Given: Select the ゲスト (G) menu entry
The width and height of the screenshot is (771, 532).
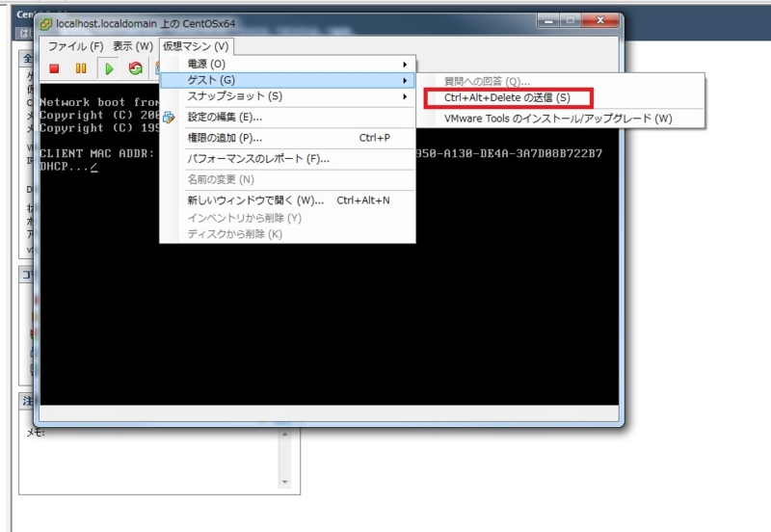Looking at the screenshot, I should pos(287,80).
